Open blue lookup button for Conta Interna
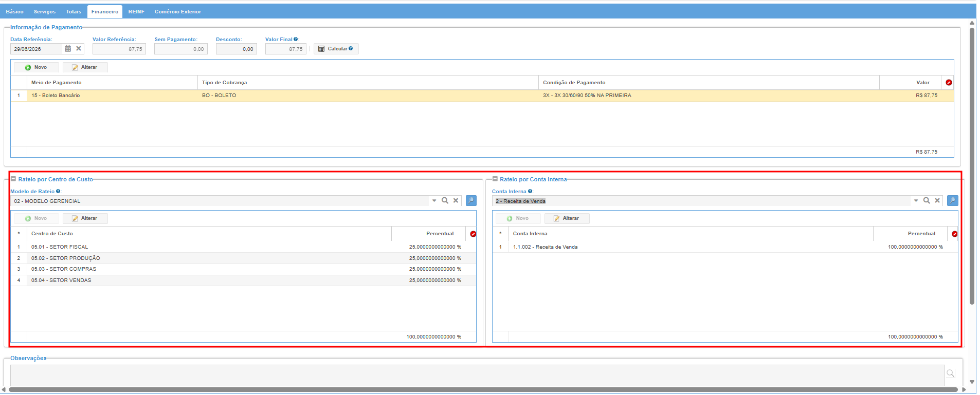This screenshot has height=395, width=980. 953,201
